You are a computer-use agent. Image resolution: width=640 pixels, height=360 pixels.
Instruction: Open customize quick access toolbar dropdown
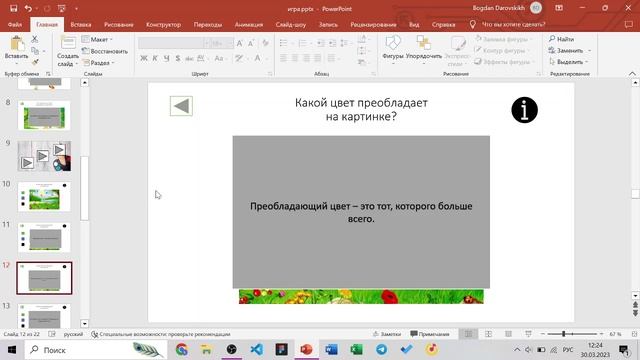[76, 9]
